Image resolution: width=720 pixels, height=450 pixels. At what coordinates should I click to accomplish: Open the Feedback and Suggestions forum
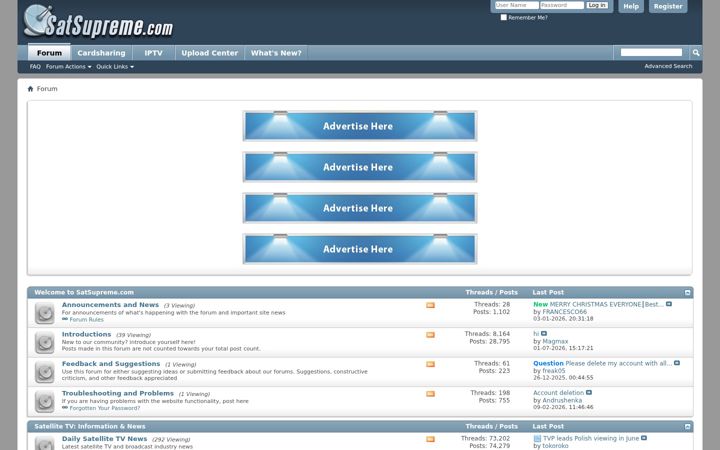coord(111,363)
